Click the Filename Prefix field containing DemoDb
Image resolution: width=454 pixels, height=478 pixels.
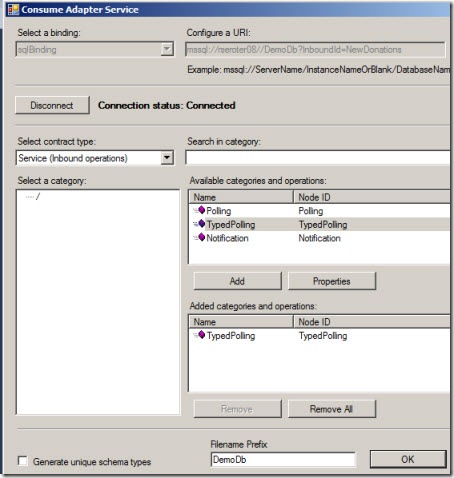[x=283, y=460]
